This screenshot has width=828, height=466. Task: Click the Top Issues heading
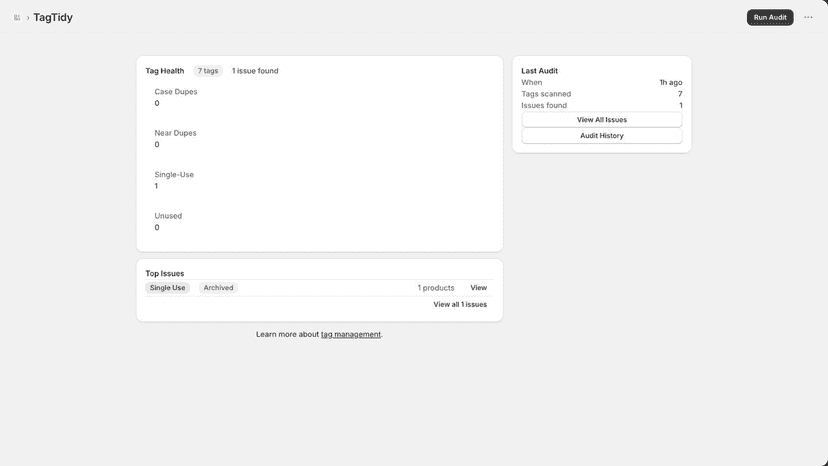tap(165, 274)
